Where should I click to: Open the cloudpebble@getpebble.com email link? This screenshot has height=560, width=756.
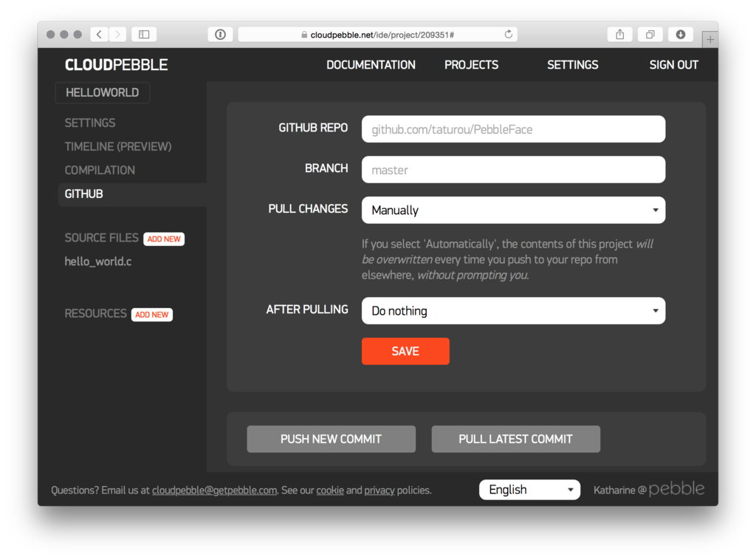[x=215, y=490]
